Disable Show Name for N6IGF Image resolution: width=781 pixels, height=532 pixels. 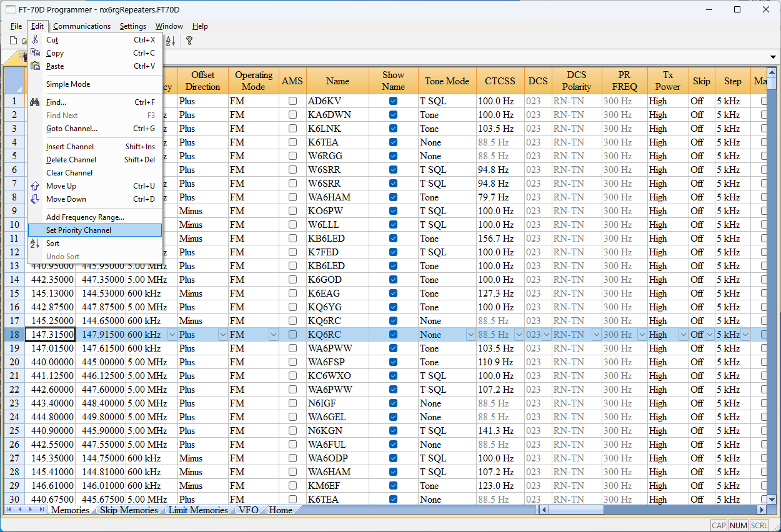point(393,403)
